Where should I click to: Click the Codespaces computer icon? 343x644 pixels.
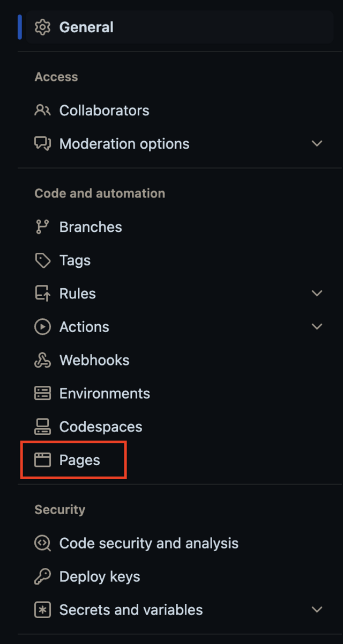(x=42, y=426)
